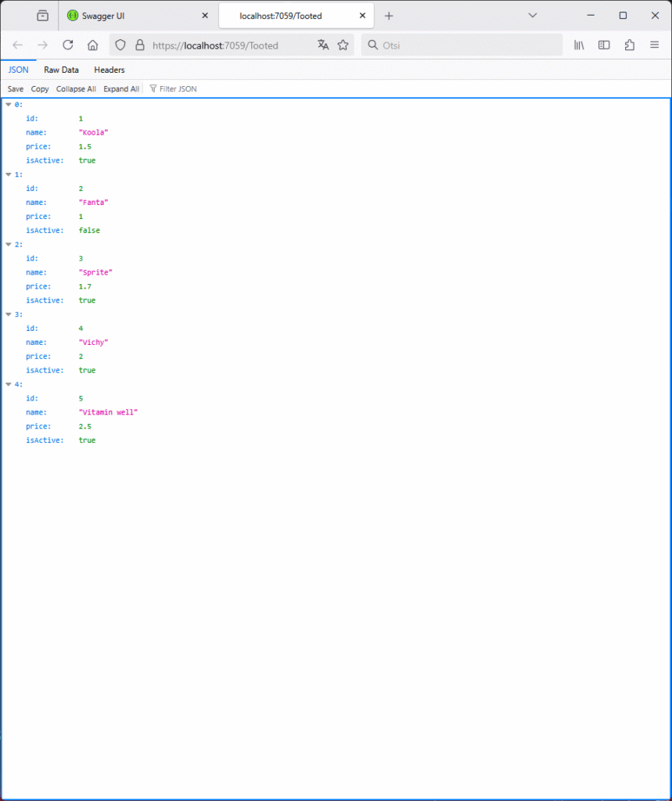
Task: Open the tracking protection shield icon
Action: 120,45
